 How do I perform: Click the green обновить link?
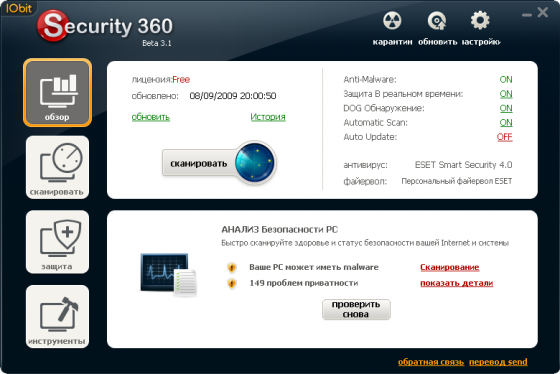pos(151,117)
